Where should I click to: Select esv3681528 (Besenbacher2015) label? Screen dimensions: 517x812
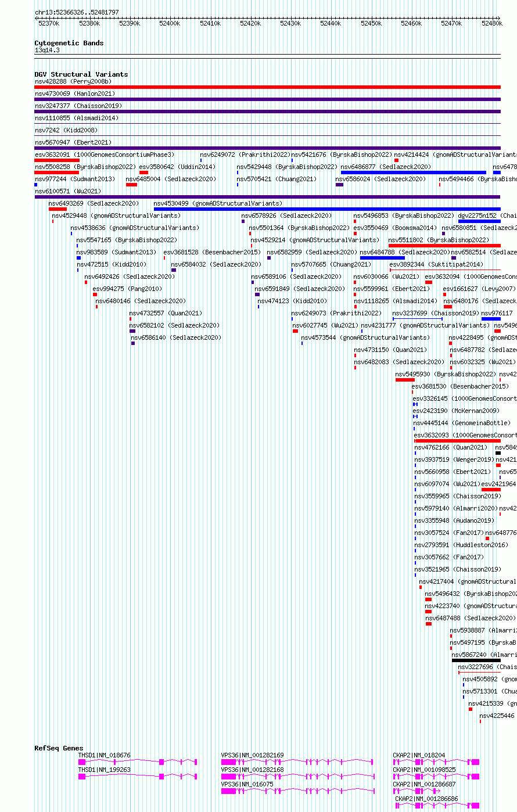[x=212, y=252]
